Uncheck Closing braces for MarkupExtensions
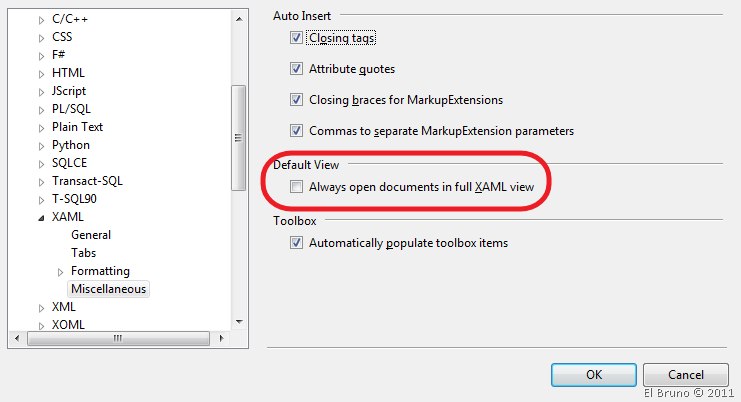The width and height of the screenshot is (741, 402). click(x=296, y=100)
